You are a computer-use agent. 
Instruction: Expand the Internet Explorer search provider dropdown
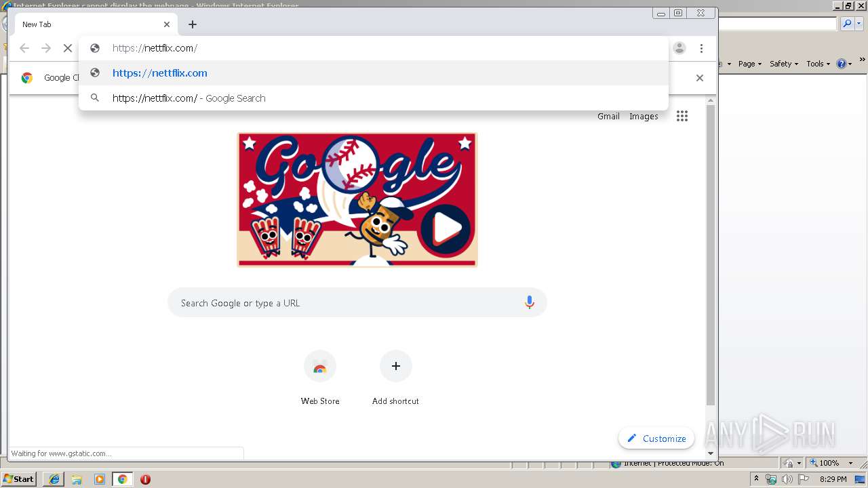pyautogui.click(x=859, y=24)
